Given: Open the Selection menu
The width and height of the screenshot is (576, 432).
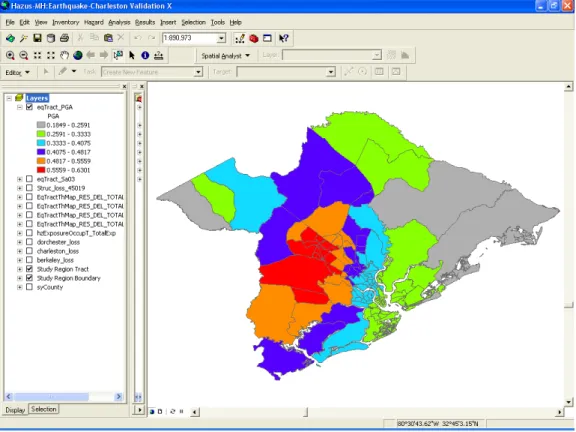Looking at the screenshot, I should pos(193,22).
